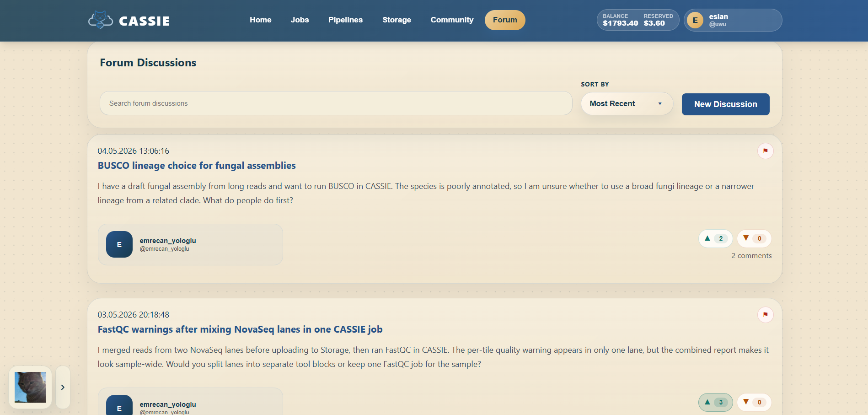Open the Storage tab
Screen dimensions: 868x415
tap(396, 20)
